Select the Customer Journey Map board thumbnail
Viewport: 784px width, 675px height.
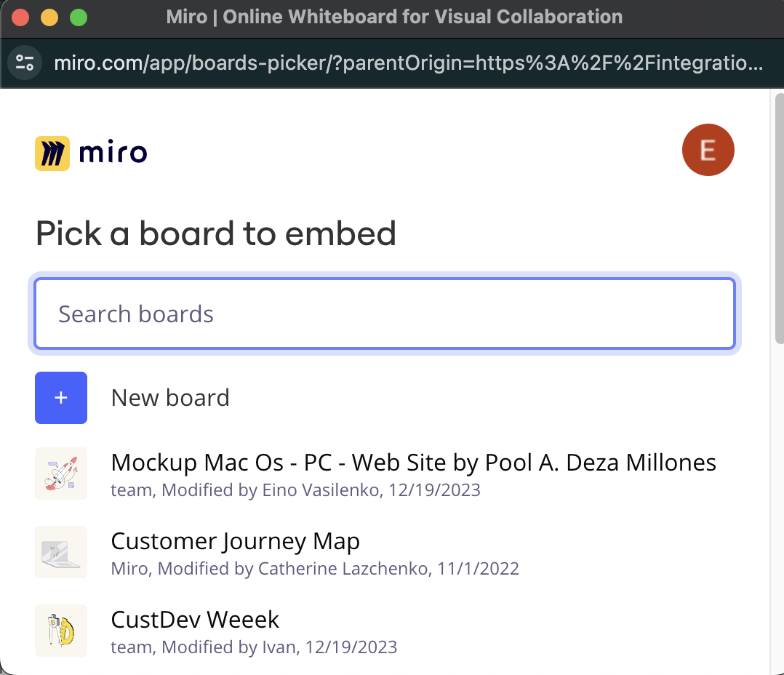coord(61,552)
